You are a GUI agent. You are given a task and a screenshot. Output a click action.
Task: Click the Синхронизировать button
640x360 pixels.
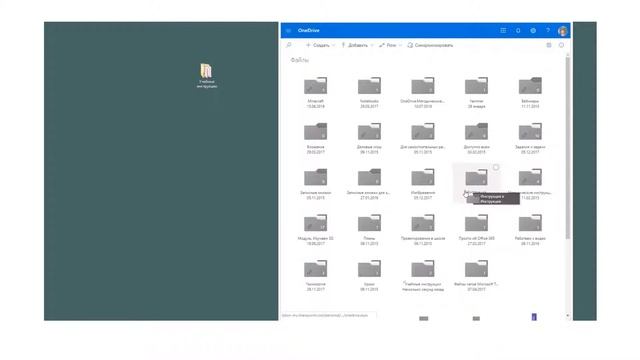[x=430, y=45]
